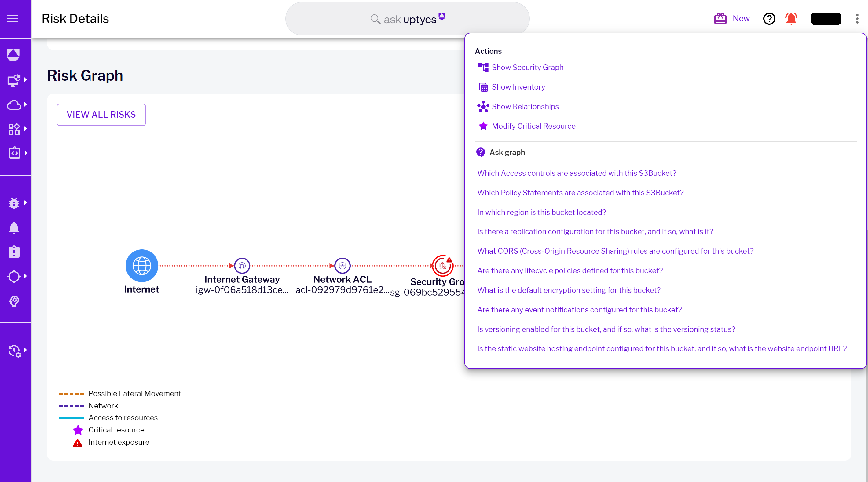Click the red notification bell in the top bar
The height and width of the screenshot is (482, 868).
coord(791,19)
